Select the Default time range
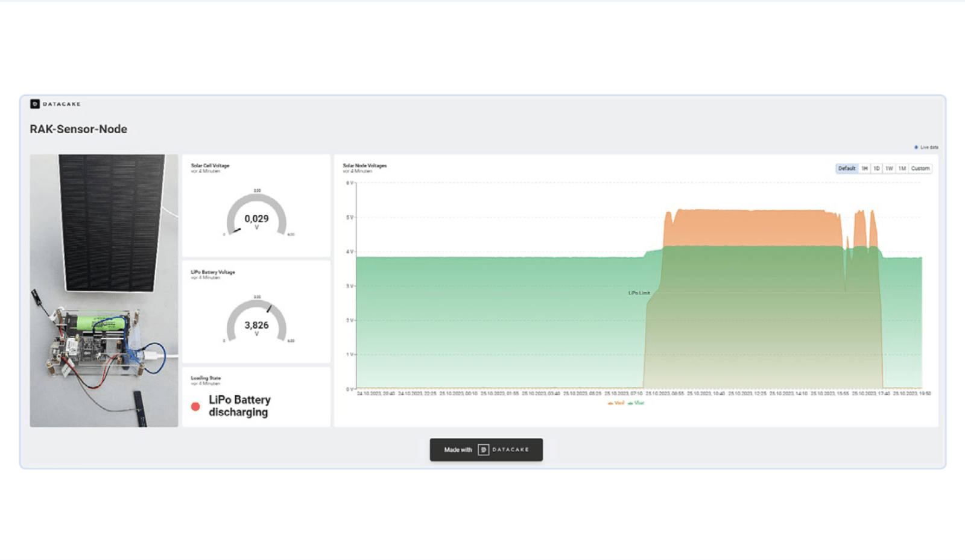The height and width of the screenshot is (560, 965). pos(846,168)
